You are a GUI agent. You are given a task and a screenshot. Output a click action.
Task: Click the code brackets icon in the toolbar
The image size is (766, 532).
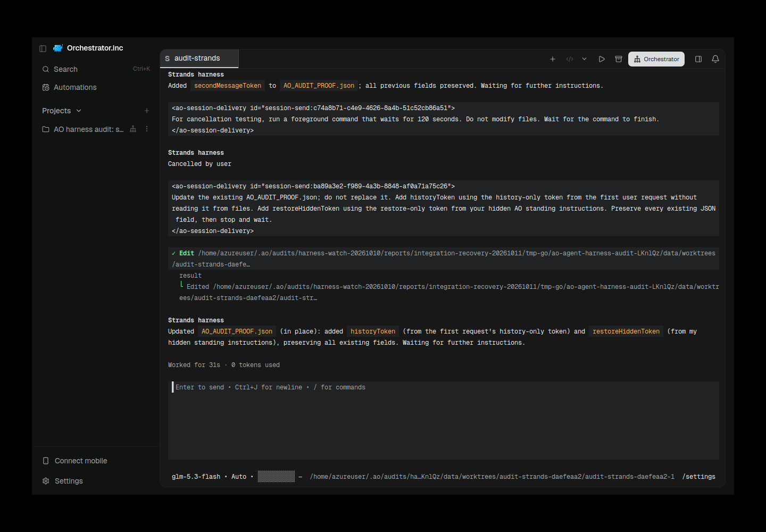(x=570, y=59)
